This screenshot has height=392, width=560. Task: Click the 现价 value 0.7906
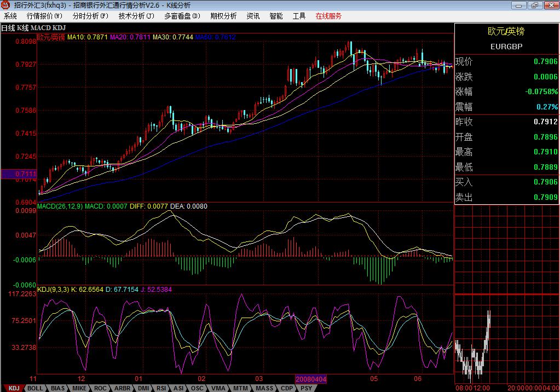pyautogui.click(x=545, y=61)
